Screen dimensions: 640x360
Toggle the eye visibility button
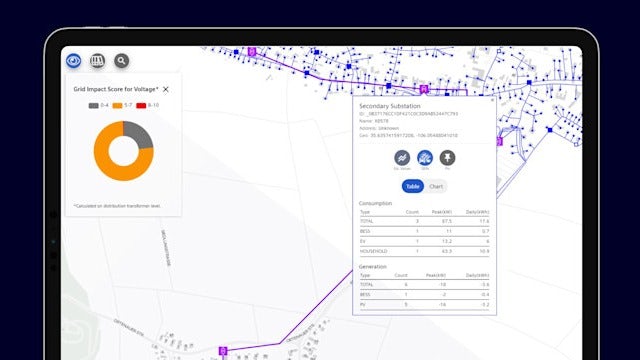[x=73, y=61]
